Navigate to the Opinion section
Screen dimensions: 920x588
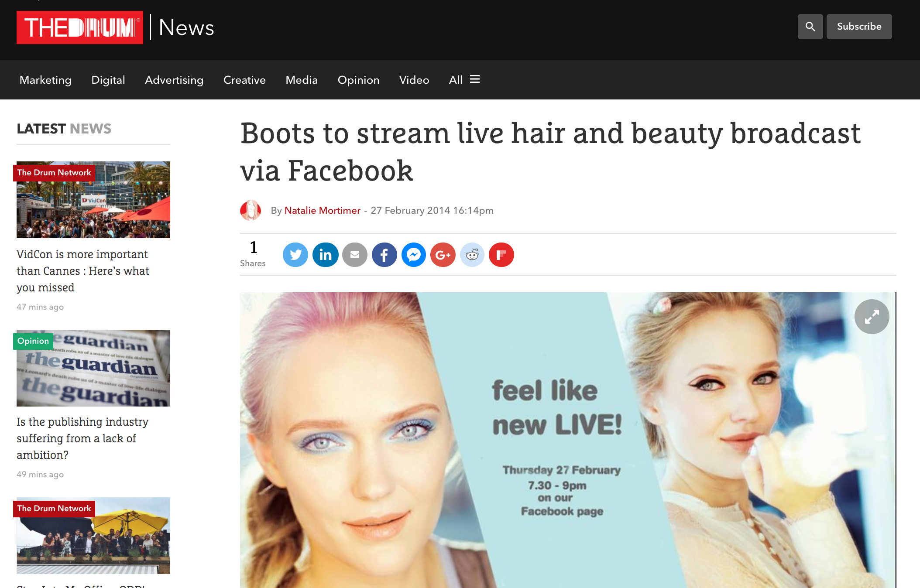(x=358, y=80)
